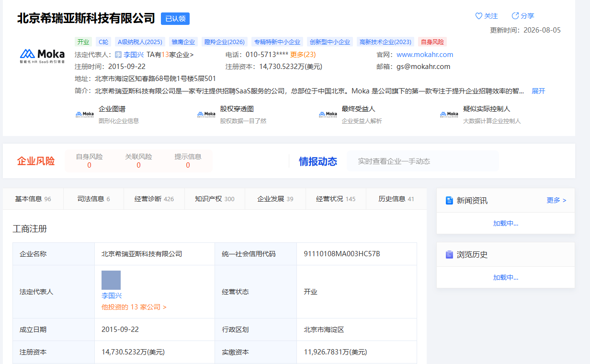Click the 专精特新中小企业 tag

(277, 42)
